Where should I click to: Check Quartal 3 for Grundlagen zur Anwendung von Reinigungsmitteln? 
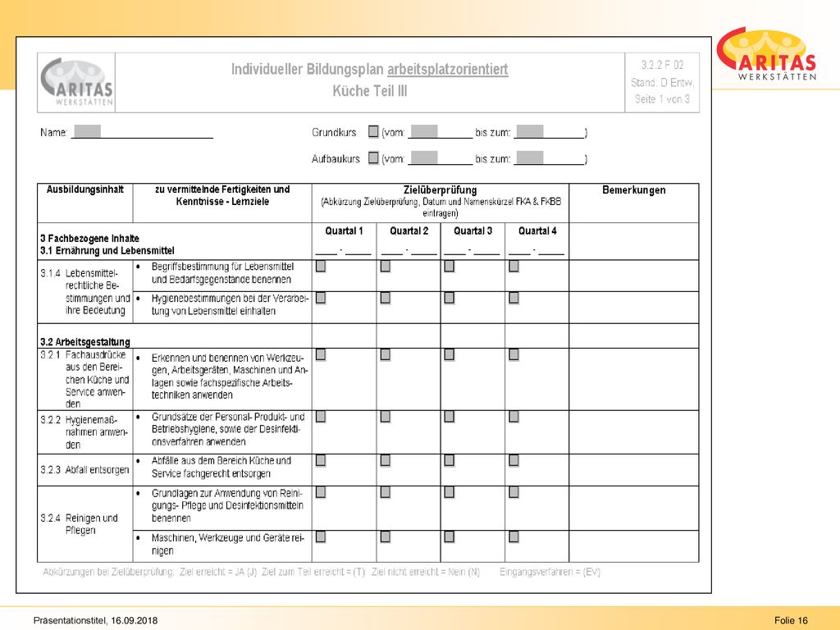450,492
